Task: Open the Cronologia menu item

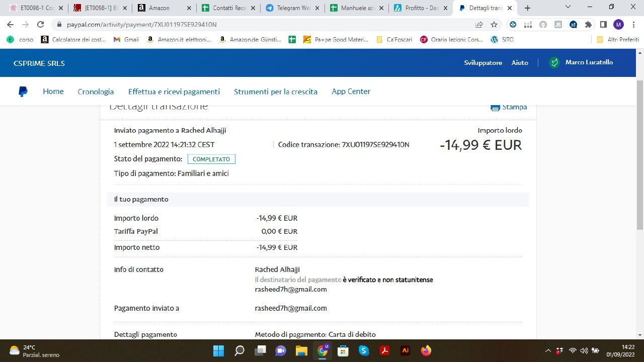Action: click(x=96, y=92)
